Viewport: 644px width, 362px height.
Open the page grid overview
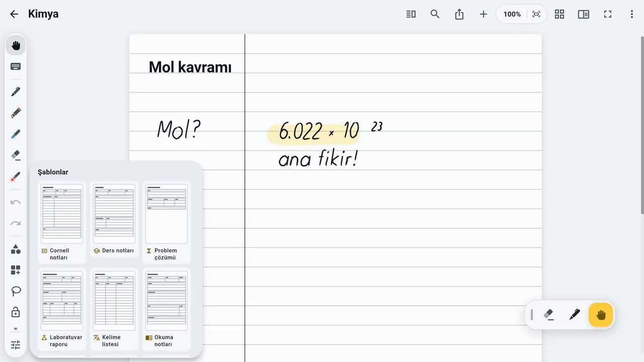[x=559, y=14]
